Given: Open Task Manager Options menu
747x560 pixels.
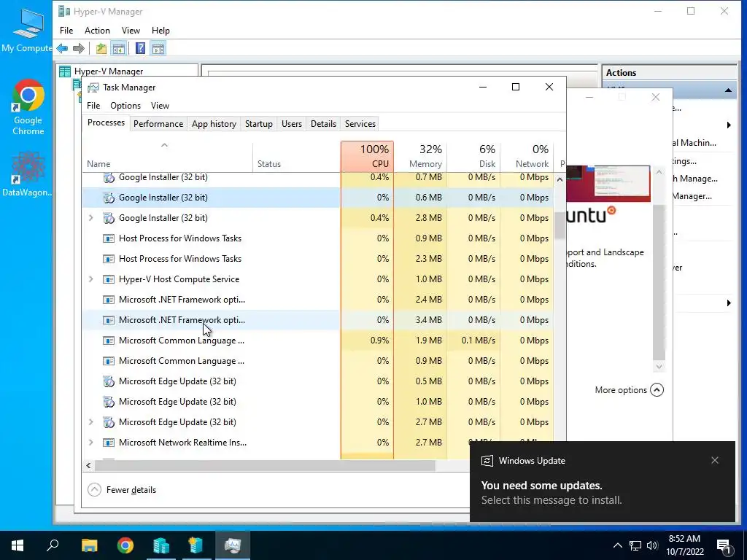Looking at the screenshot, I should pos(125,105).
